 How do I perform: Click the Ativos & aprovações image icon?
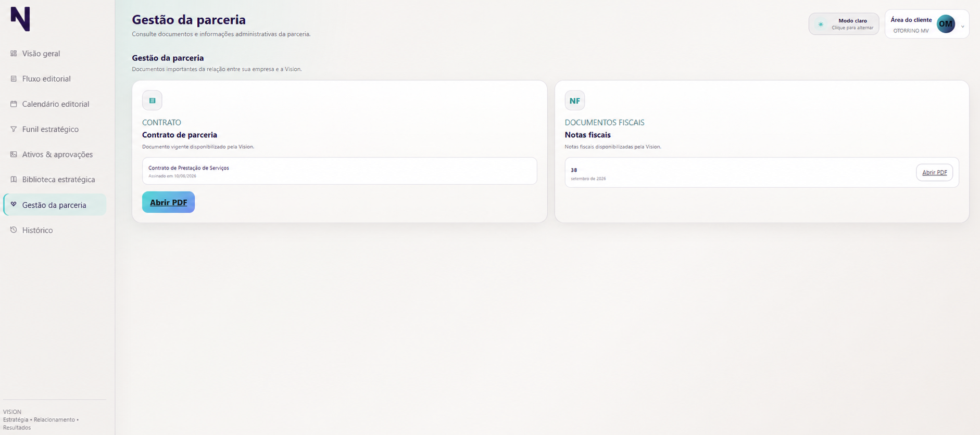pos(14,154)
